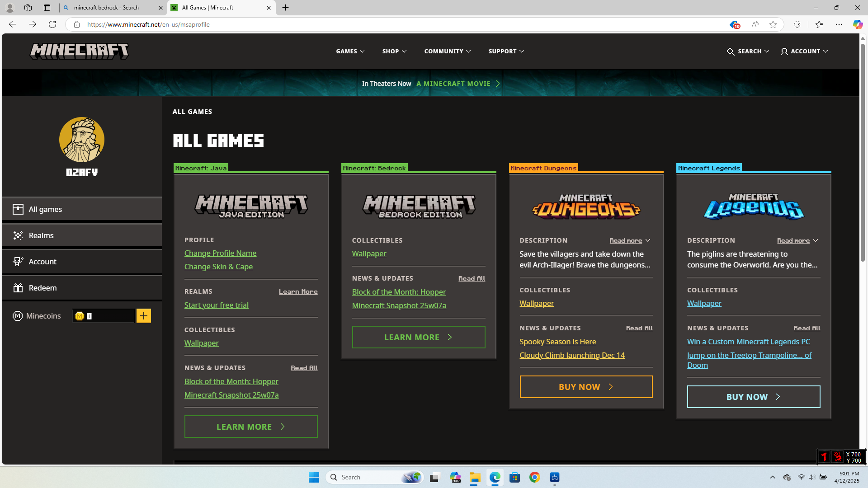868x488 pixels.
Task: Expand the ACCOUNT dropdown
Action: pos(804,52)
